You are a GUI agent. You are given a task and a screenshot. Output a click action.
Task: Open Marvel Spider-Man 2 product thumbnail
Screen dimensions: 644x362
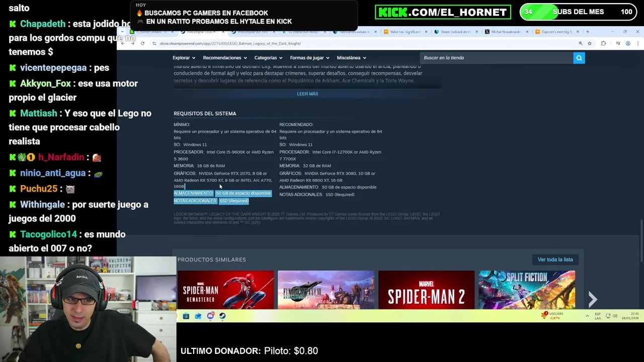pyautogui.click(x=426, y=290)
